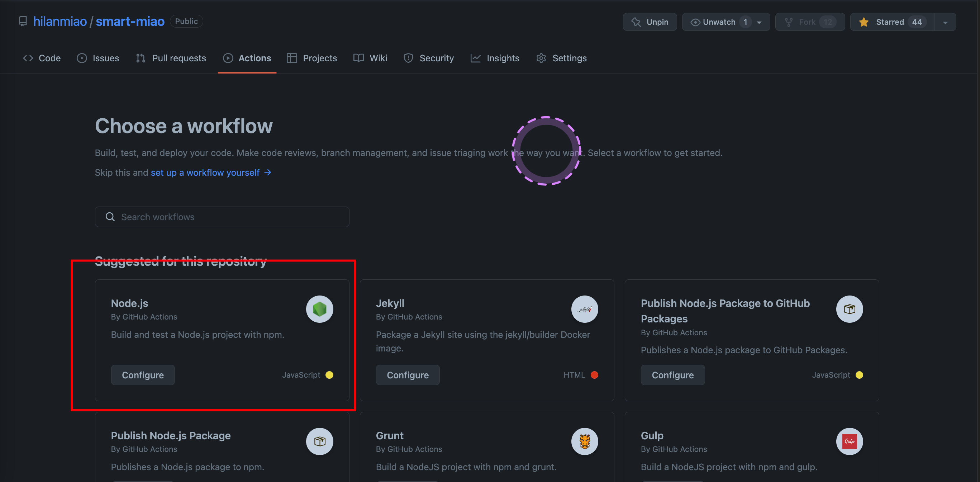Image resolution: width=980 pixels, height=482 pixels.
Task: Click the pin icon in Unpin button
Action: coord(636,22)
